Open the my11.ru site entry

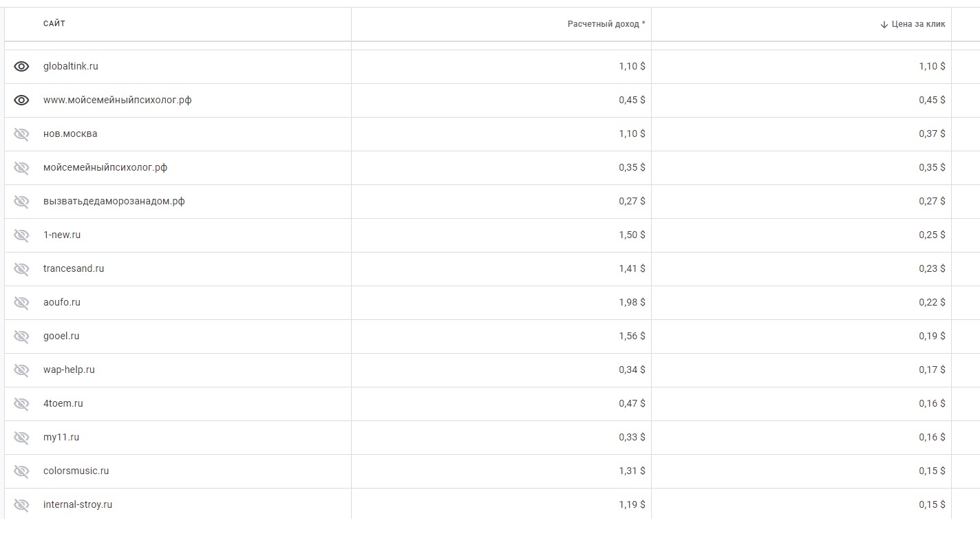[61, 438]
